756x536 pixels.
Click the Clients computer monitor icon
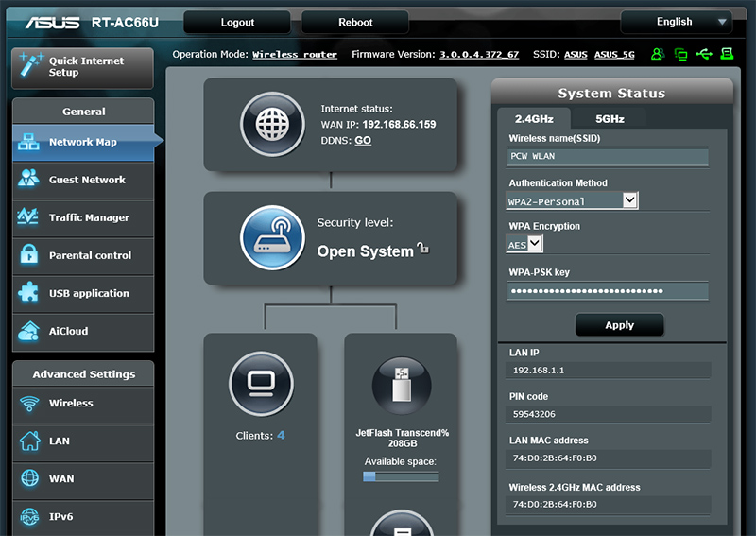pos(260,384)
